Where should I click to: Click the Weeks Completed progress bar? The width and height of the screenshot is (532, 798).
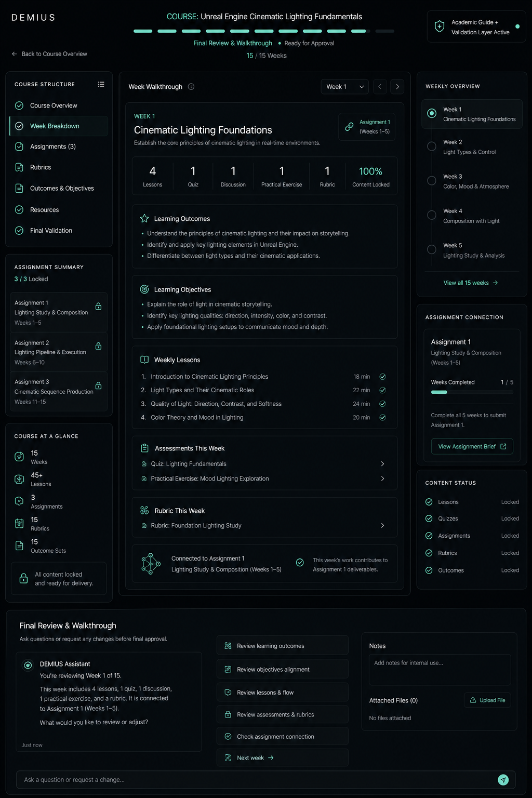(x=472, y=392)
